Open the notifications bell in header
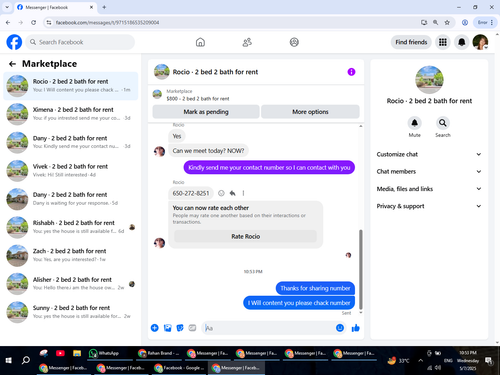This screenshot has height=375, width=500. tap(462, 42)
